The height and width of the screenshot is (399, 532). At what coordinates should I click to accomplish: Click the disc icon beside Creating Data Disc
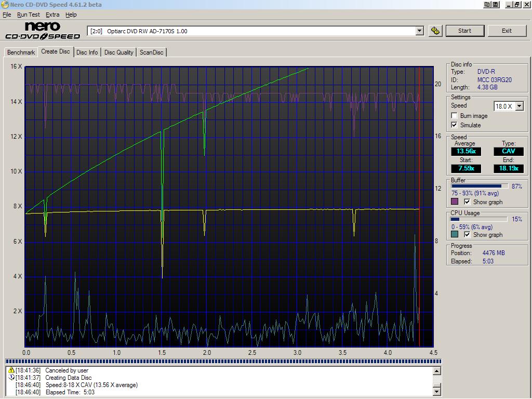(11, 377)
